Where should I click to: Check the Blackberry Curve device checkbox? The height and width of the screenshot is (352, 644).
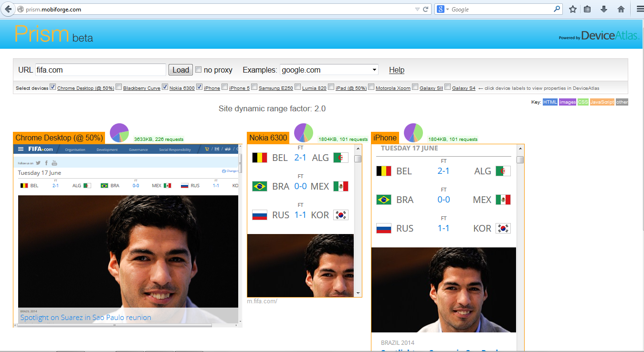coord(118,87)
